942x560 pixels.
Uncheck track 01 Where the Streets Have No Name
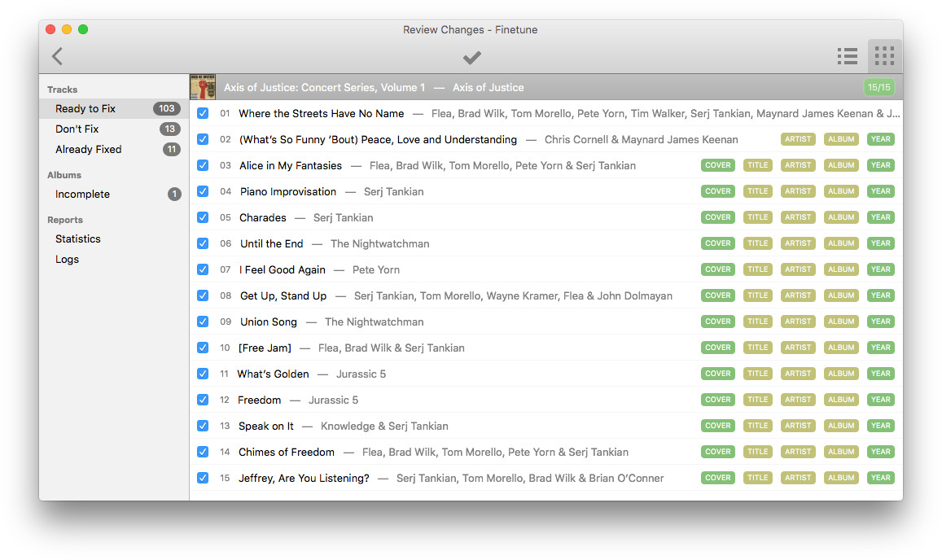point(203,113)
